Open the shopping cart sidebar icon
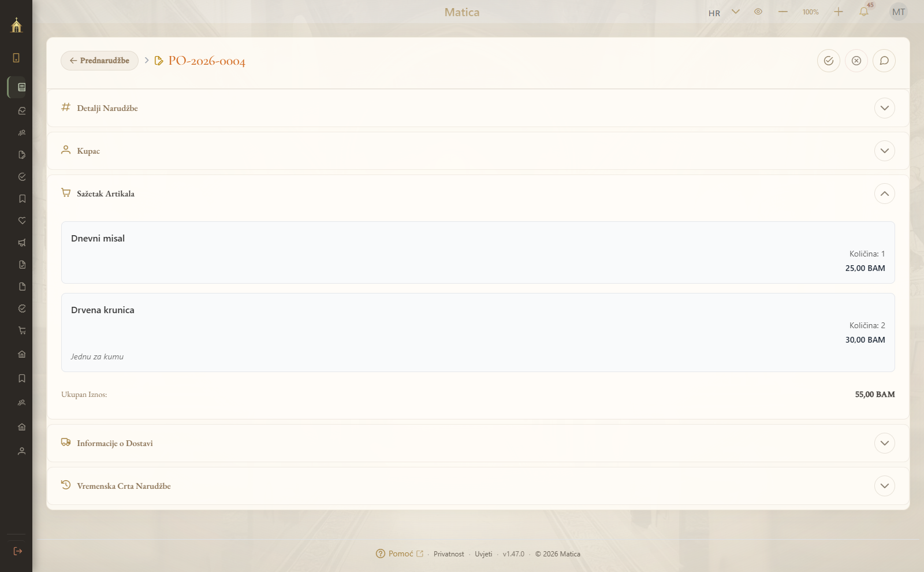This screenshot has height=572, width=924. click(22, 330)
